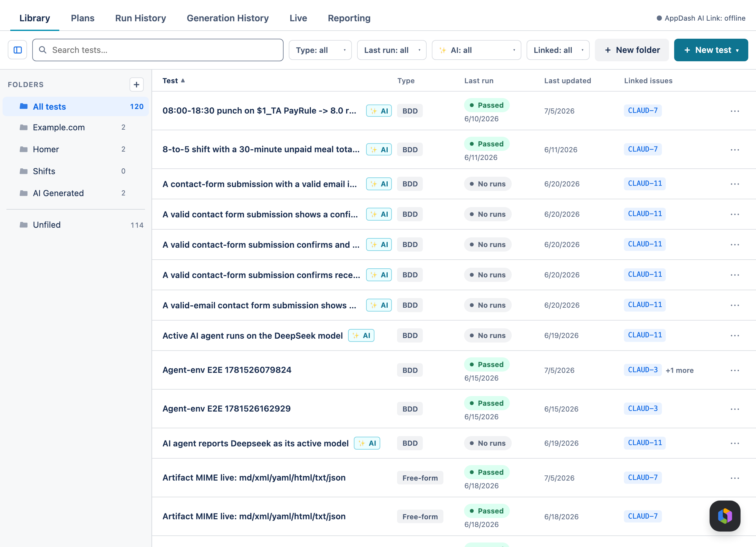756x547 pixels.
Task: Open row menu for AI agent reports Deepseek
Action: 735,443
